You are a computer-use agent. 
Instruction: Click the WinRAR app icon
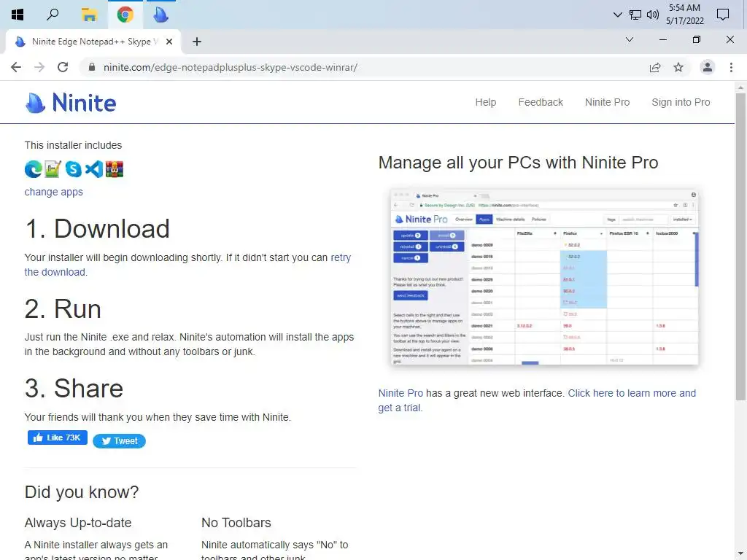coord(115,169)
